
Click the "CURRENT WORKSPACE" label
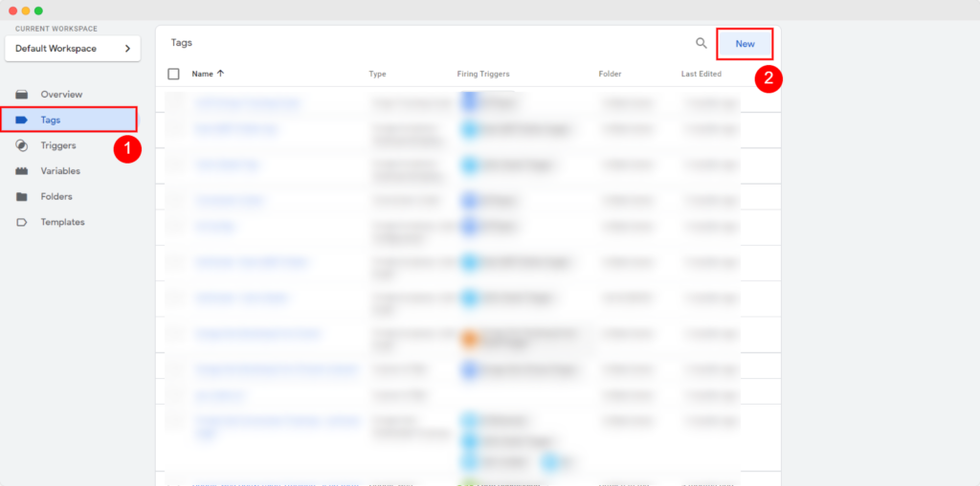click(56, 29)
